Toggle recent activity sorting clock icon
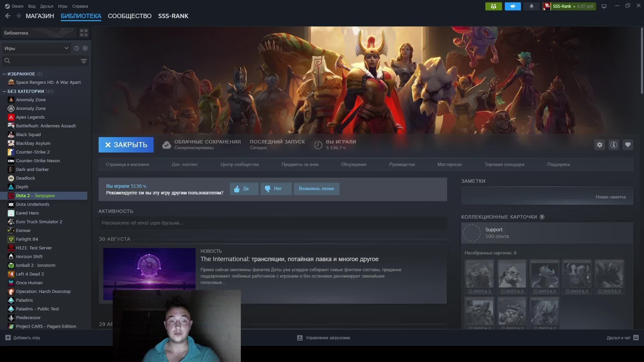This screenshot has width=644, height=362. pyautogui.click(x=76, y=48)
